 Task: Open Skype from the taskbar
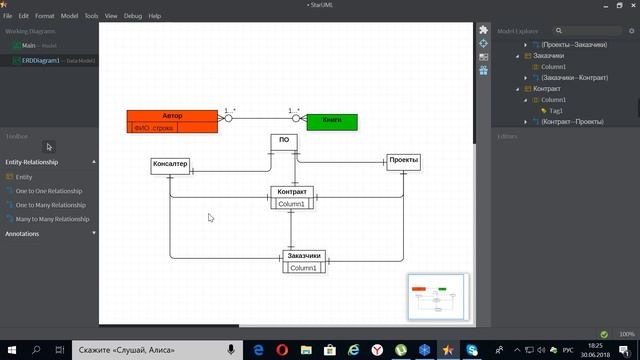coord(472,350)
